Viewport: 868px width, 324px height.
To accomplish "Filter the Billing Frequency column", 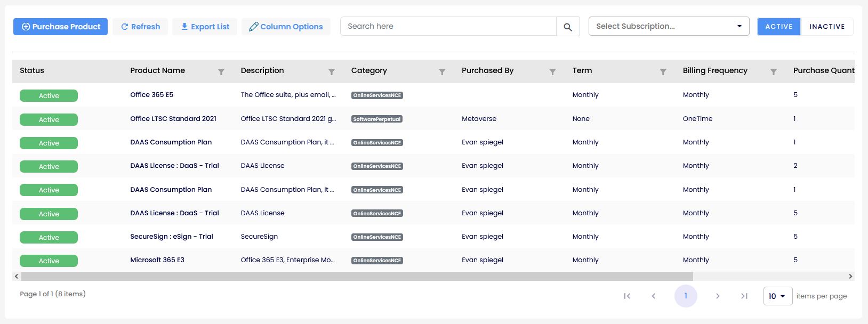I will [x=774, y=72].
